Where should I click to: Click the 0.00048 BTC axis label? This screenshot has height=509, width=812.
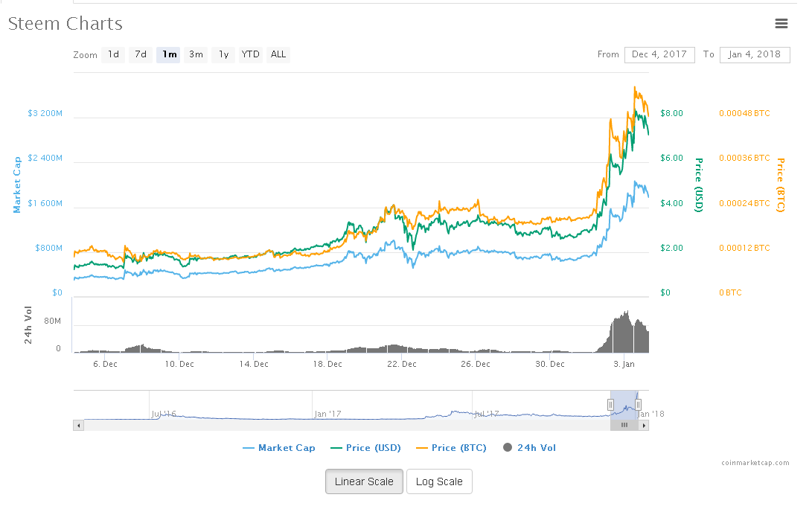pos(744,113)
